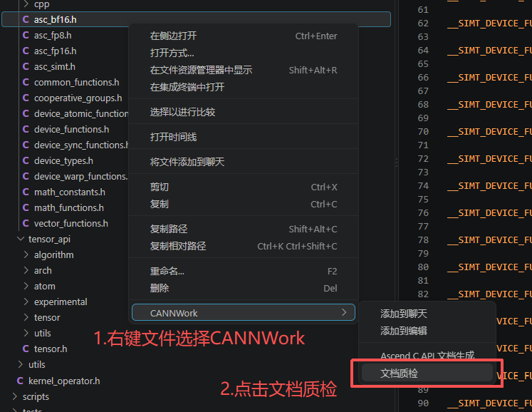Screen dimensions: 532x412
Task: Open the CANNWork submenu
Action: [244, 312]
